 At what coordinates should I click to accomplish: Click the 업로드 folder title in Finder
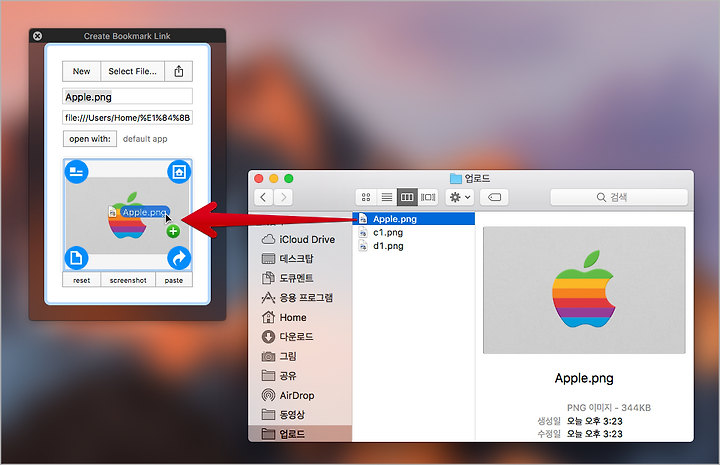point(470,179)
